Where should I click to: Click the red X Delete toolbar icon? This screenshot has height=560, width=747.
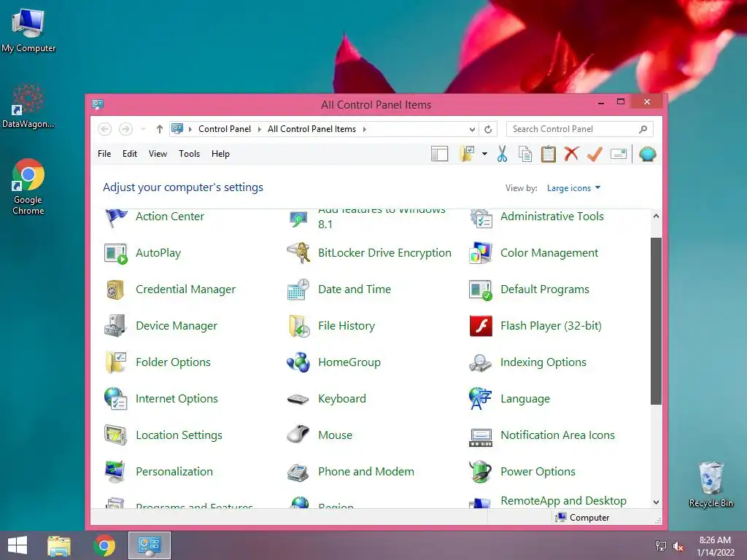(571, 154)
